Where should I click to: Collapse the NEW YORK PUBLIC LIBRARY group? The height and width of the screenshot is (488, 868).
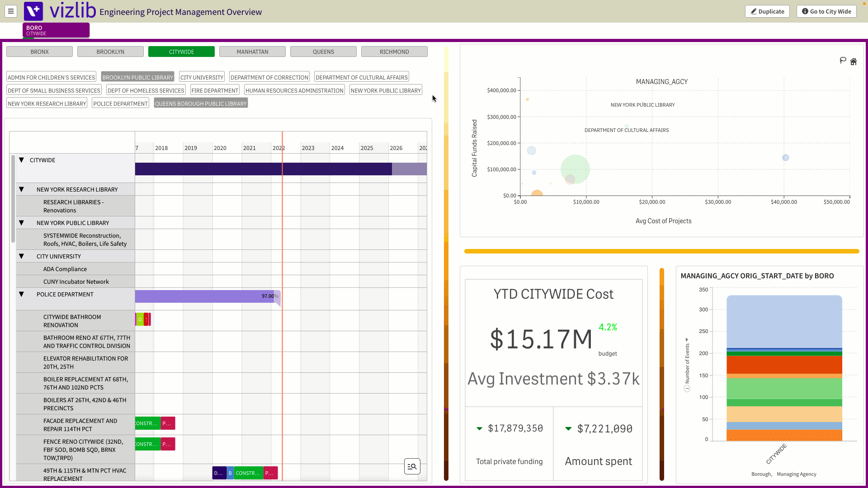21,222
